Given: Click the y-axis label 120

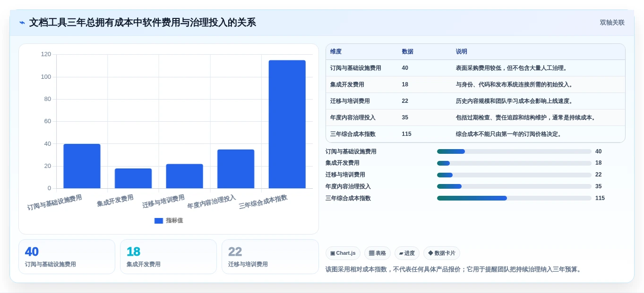Looking at the screenshot, I should point(46,54).
